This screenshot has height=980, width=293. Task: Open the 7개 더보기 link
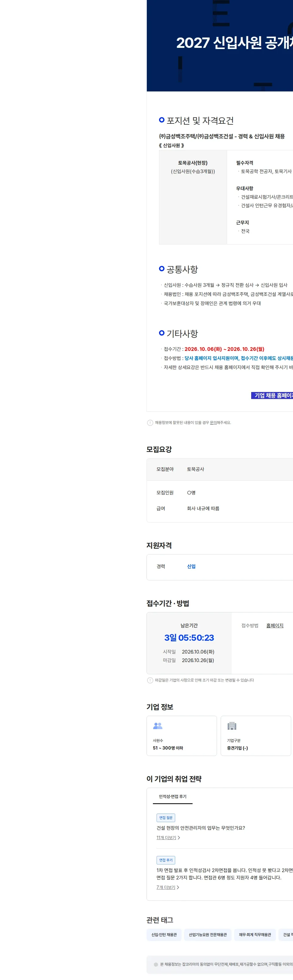166,887
